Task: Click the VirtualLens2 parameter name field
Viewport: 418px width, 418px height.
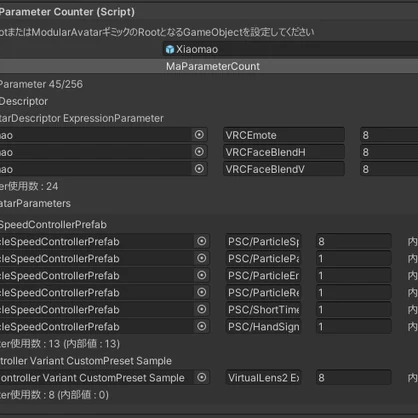Action: [263, 378]
